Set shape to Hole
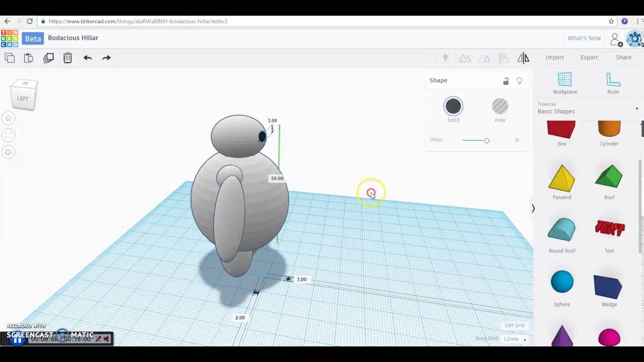This screenshot has height=362, width=644. click(x=500, y=107)
